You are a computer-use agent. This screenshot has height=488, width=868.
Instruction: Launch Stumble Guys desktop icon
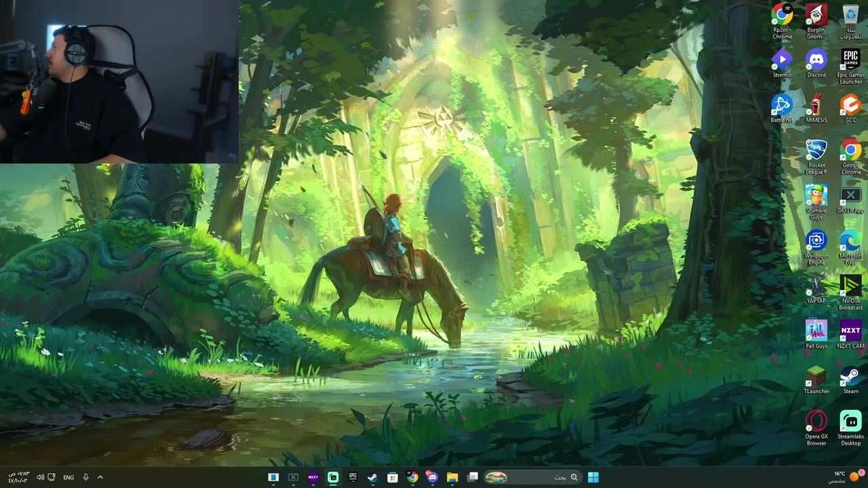[x=816, y=202]
